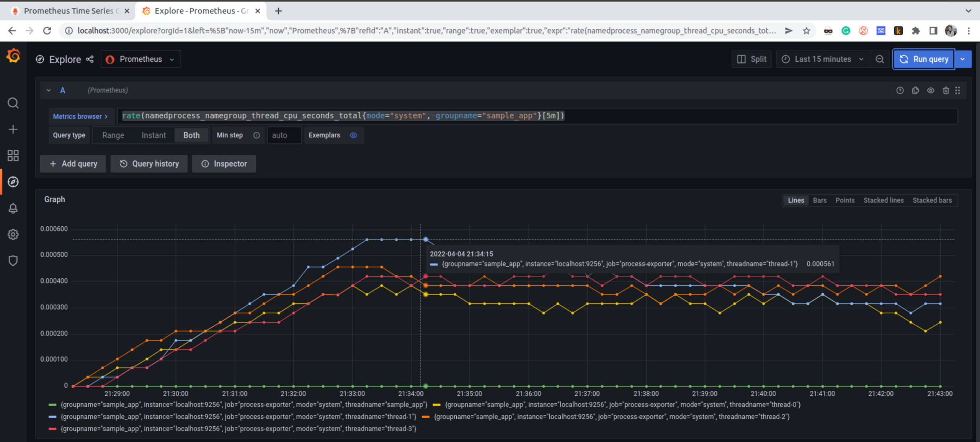980x442 pixels.
Task: Open the browser Extensions puzzle icon
Action: (x=916, y=31)
